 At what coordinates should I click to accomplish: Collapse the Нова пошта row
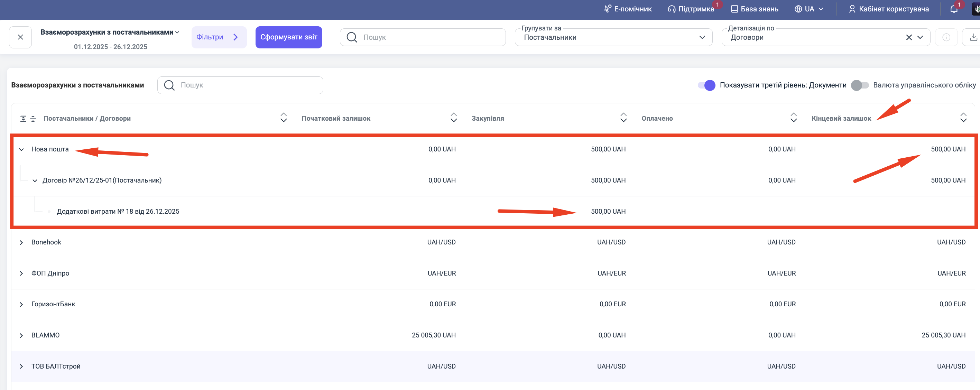[22, 149]
